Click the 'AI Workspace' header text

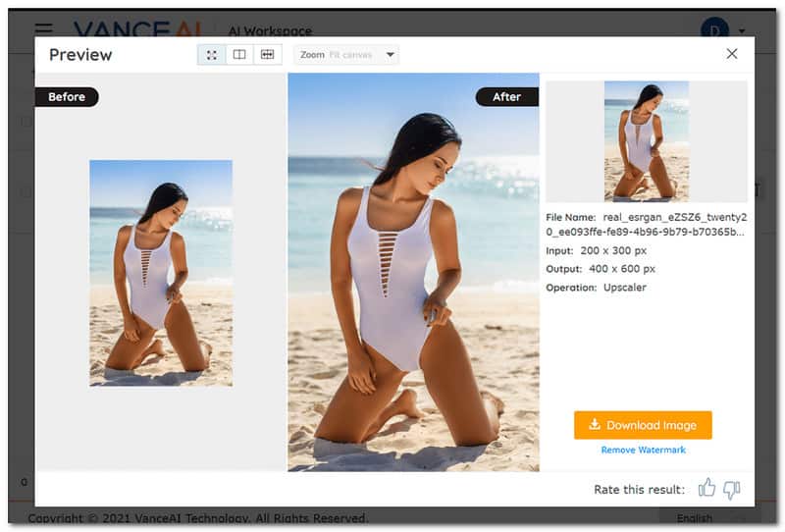(270, 31)
